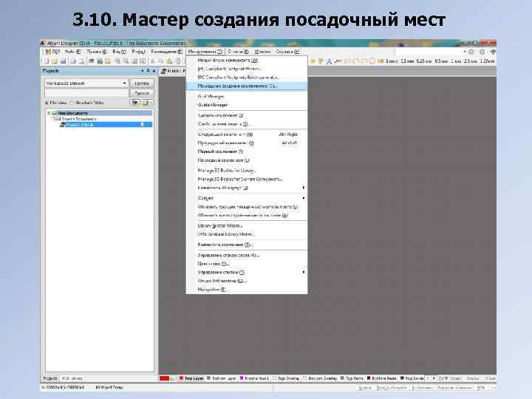Click the System button in status bar
Viewport: 532px width, 399px height.
tap(365, 387)
